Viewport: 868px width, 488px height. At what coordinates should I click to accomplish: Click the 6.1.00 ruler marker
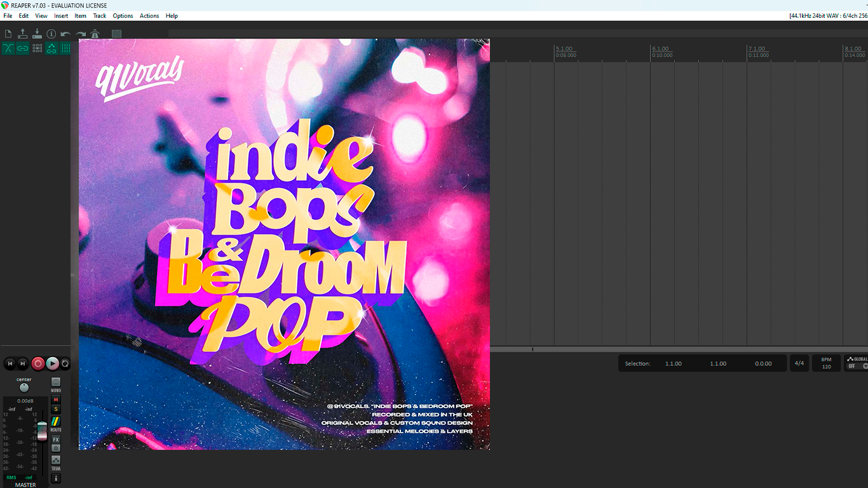click(661, 49)
